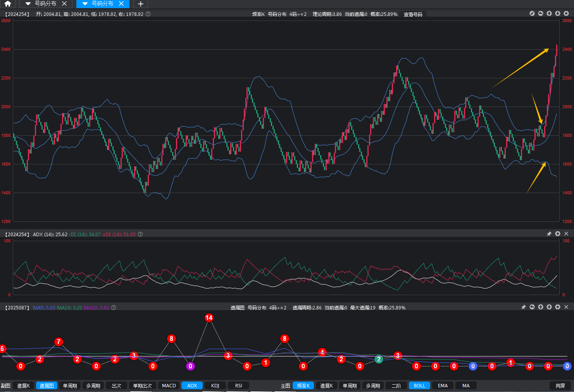The image size is (574, 392).
Task: Select 主图 频率K mode
Action: [x=303, y=386]
